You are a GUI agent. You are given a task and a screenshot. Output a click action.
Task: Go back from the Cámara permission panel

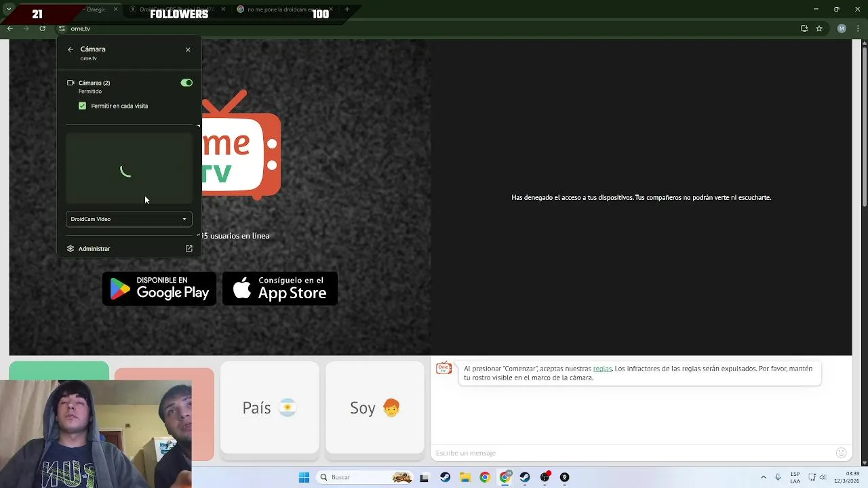tap(71, 49)
